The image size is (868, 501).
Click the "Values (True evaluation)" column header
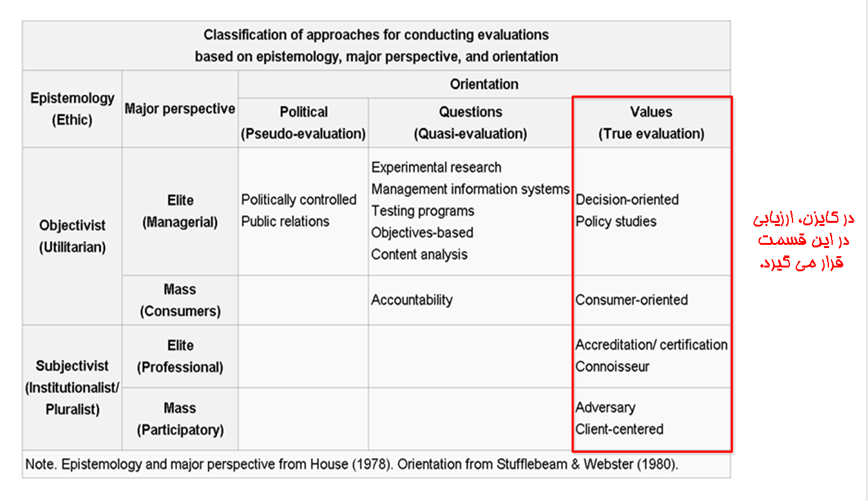[651, 123]
